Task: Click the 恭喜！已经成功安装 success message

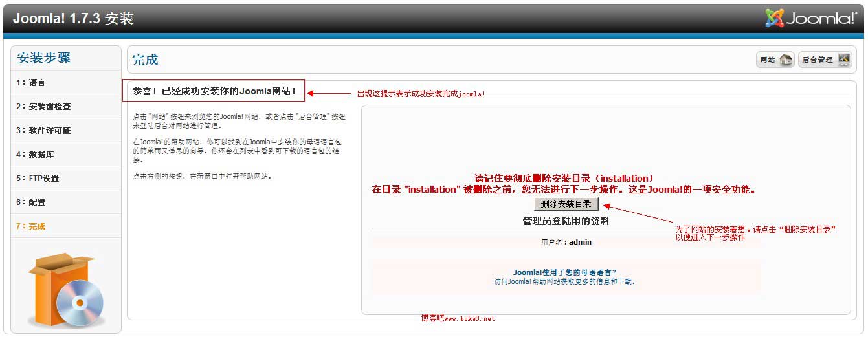Action: pyautogui.click(x=214, y=91)
